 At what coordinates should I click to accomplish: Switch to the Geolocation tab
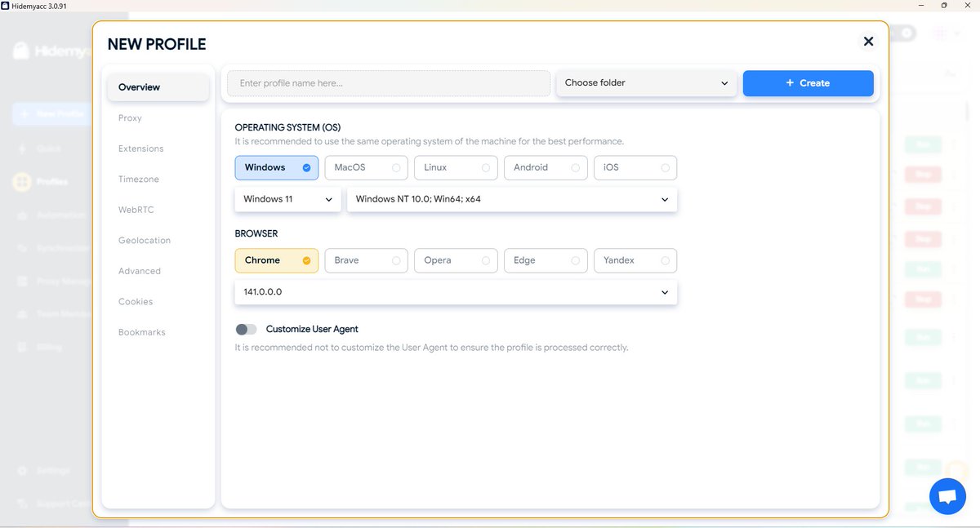(x=145, y=241)
